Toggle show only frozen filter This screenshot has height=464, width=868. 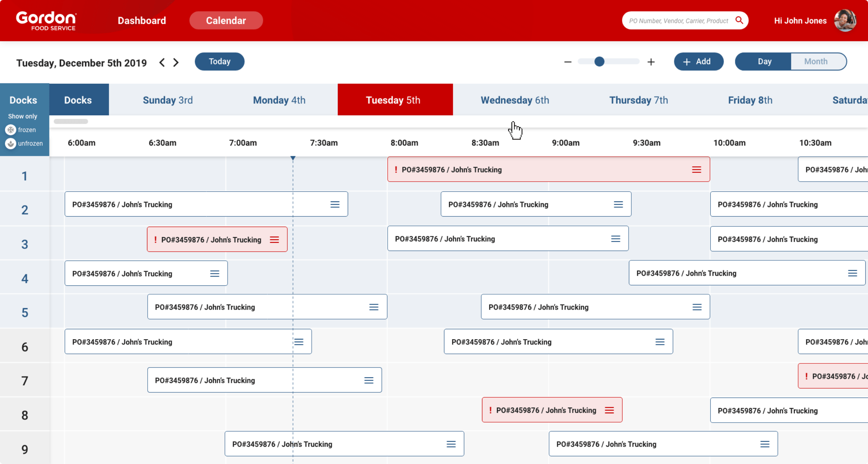pyautogui.click(x=11, y=130)
